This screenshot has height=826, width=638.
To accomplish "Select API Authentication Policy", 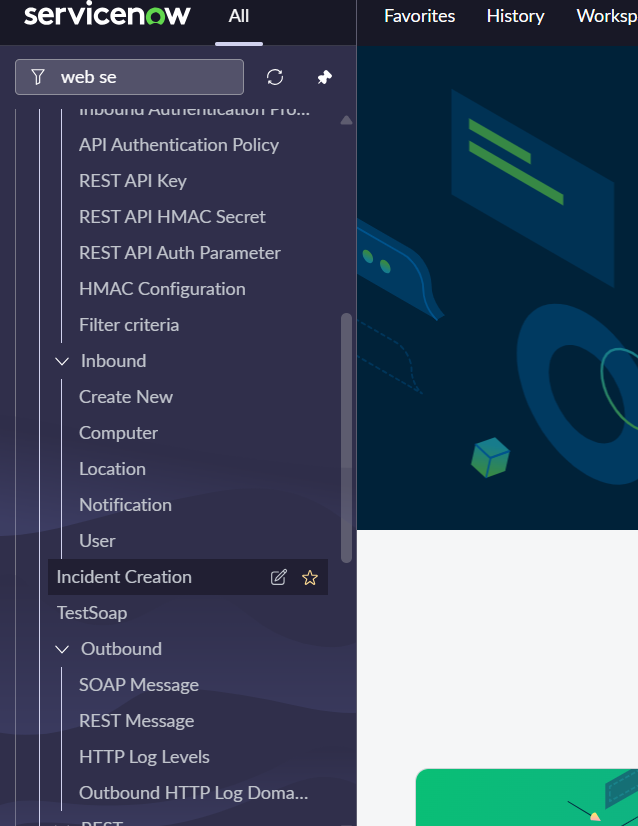I will click(x=179, y=145).
